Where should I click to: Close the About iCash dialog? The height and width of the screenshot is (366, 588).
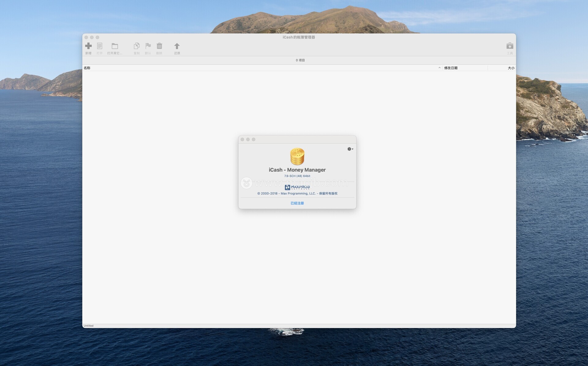tap(243, 139)
